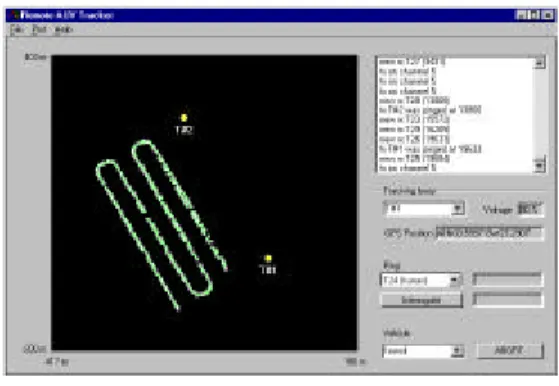Viewport: 559px width, 386px height.
Task: Open the Plot menu
Action: 40,30
